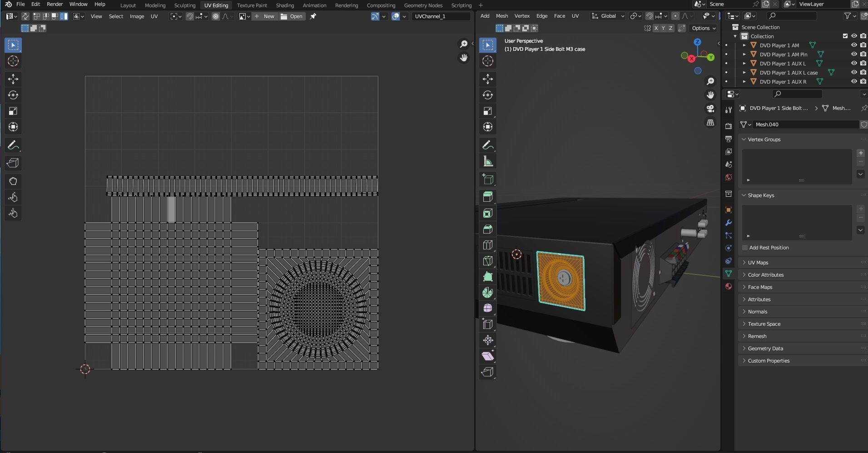
Task: Select the Smooth tool in 3D viewport
Action: pyautogui.click(x=488, y=309)
